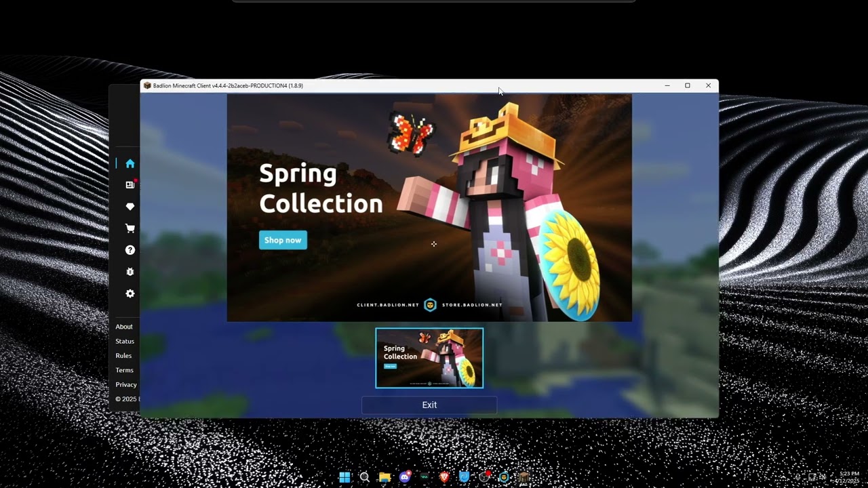Open the question mark help icon
The width and height of the screenshot is (868, 488).
tap(130, 250)
